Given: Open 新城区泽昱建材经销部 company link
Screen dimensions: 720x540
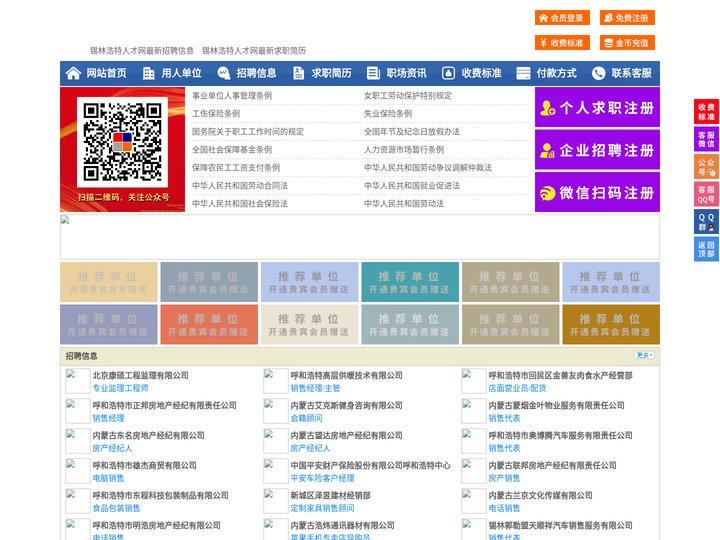Looking at the screenshot, I should tap(330, 495).
